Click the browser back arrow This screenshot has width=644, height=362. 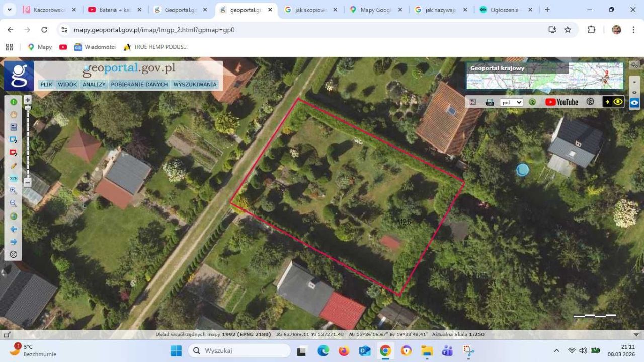[x=11, y=30]
